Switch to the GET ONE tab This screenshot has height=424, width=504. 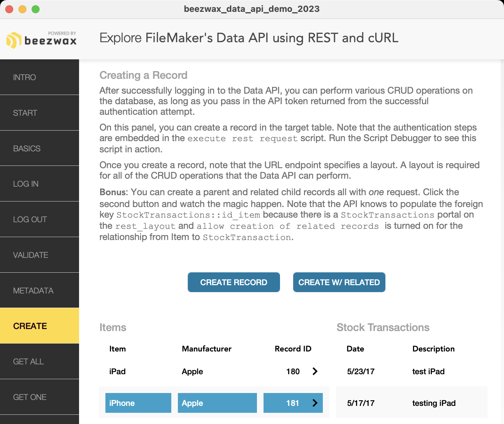pyautogui.click(x=40, y=397)
